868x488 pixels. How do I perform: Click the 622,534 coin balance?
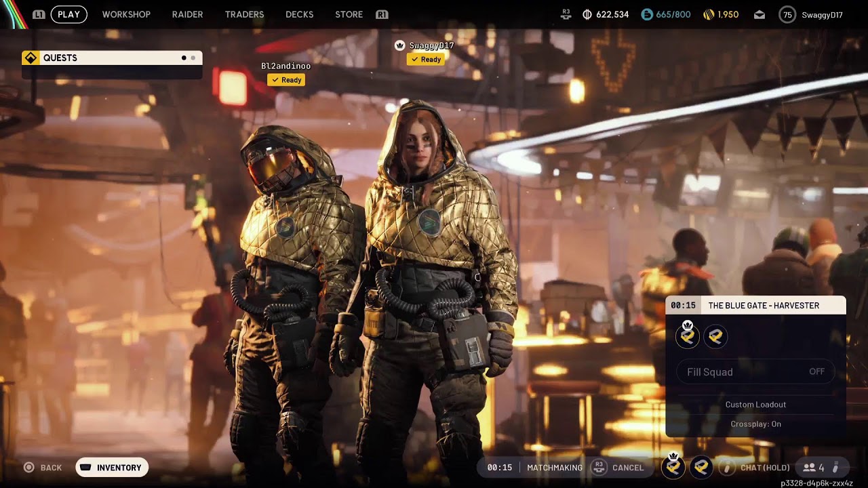[612, 14]
